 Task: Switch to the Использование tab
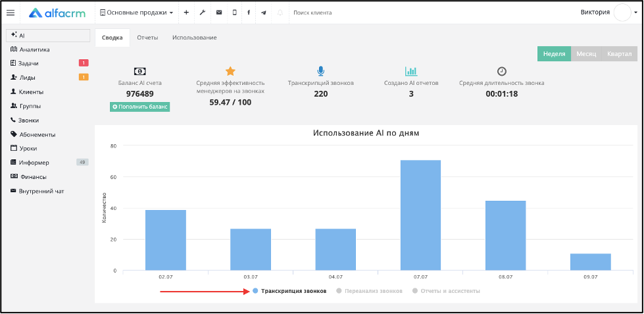pyautogui.click(x=194, y=38)
